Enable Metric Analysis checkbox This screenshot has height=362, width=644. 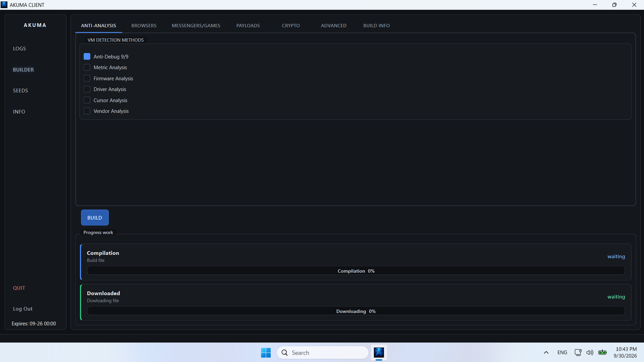(87, 67)
